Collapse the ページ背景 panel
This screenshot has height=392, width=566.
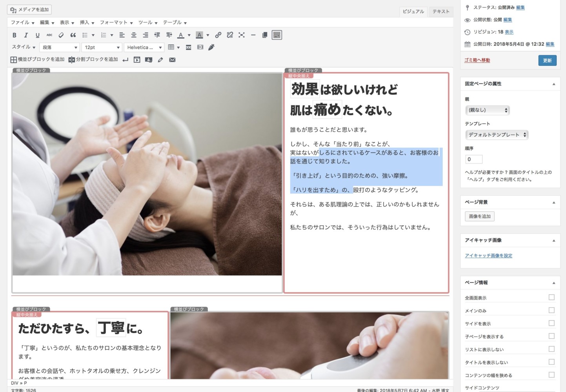point(554,202)
